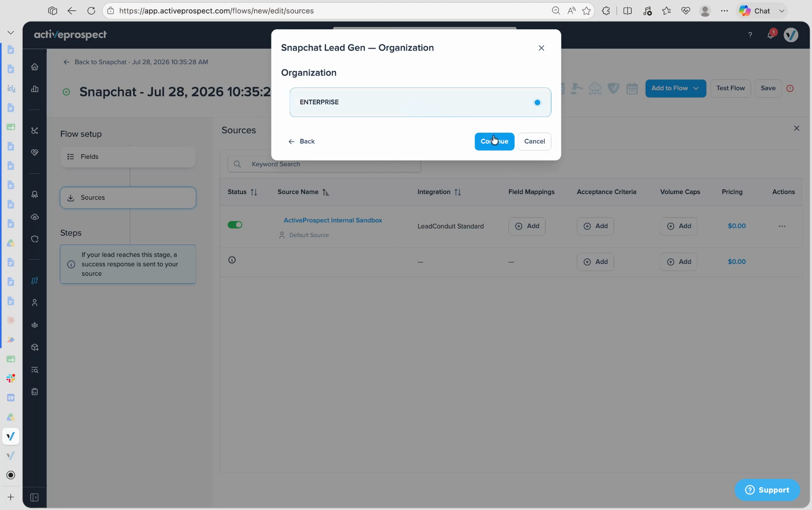The width and height of the screenshot is (812, 510).
Task: Select the ENTERPRISE organization radio button
Action: coord(537,102)
